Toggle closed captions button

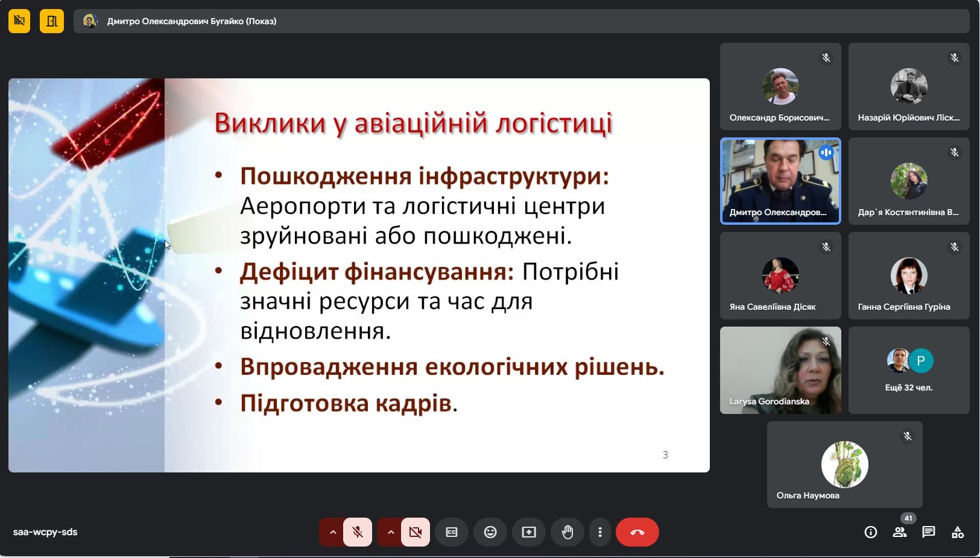[451, 532]
